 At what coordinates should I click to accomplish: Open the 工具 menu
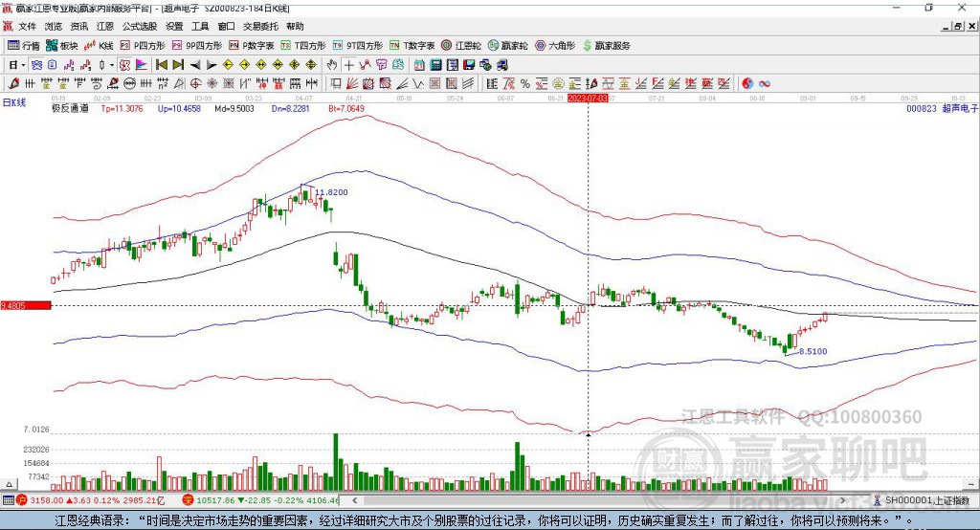pos(200,26)
